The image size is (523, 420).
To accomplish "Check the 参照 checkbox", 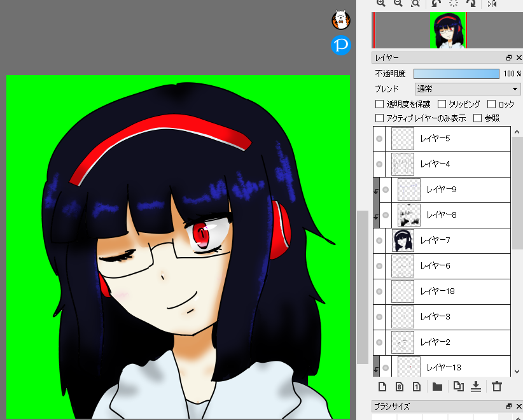I will (x=477, y=118).
